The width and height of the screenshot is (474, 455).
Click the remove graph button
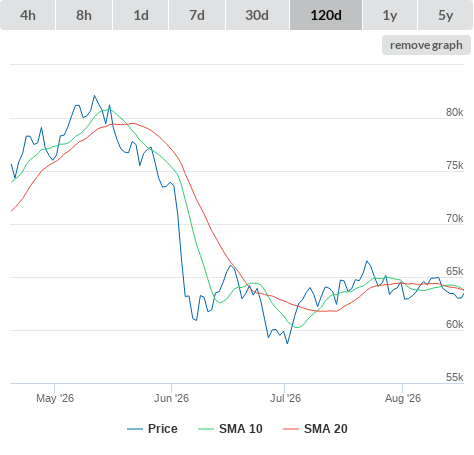pyautogui.click(x=426, y=45)
